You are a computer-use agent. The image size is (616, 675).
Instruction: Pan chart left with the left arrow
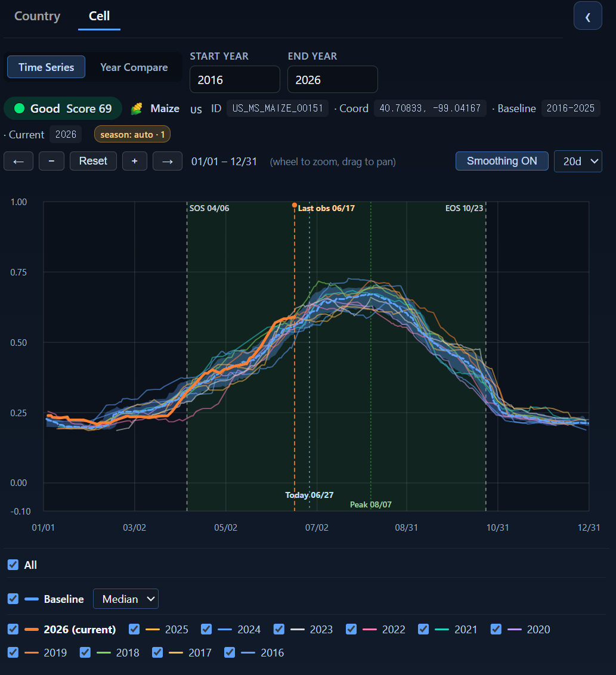(18, 161)
